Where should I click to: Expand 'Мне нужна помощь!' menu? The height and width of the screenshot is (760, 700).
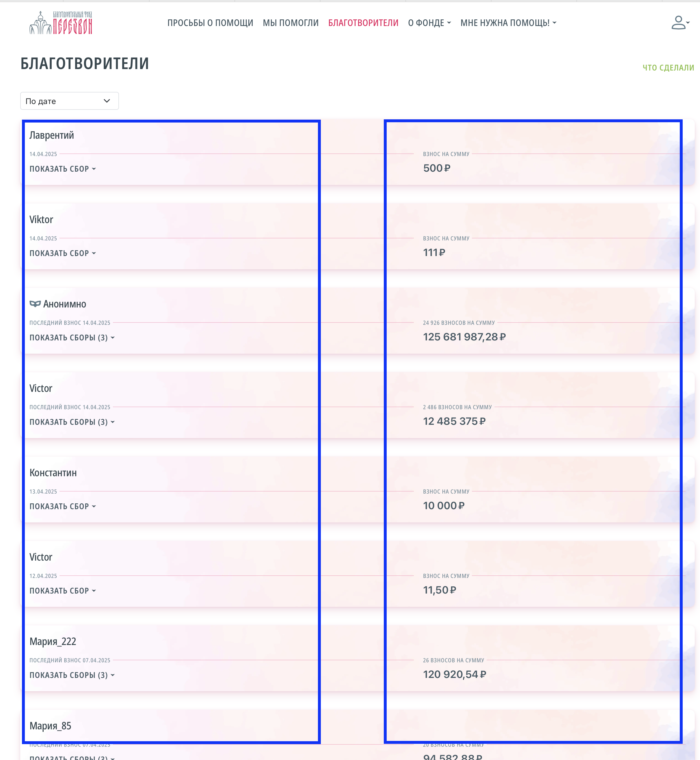click(508, 23)
